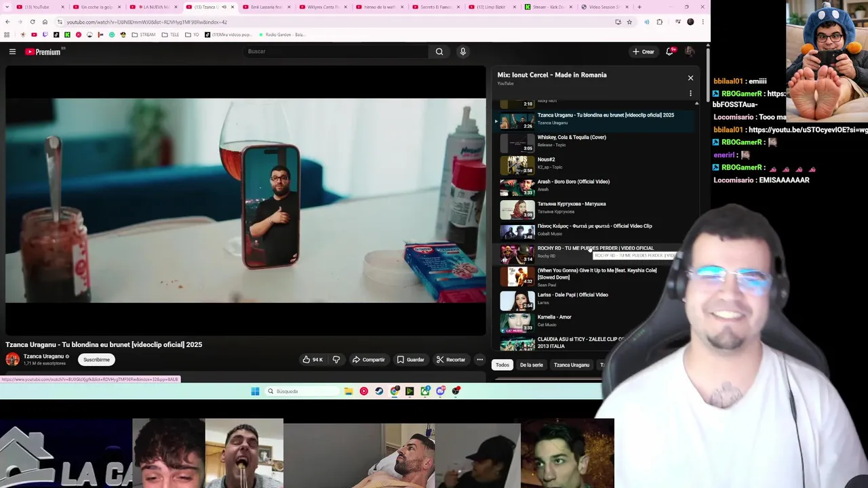The width and height of the screenshot is (868, 488).
Task: Close the Mix playlist panel
Action: (690, 78)
